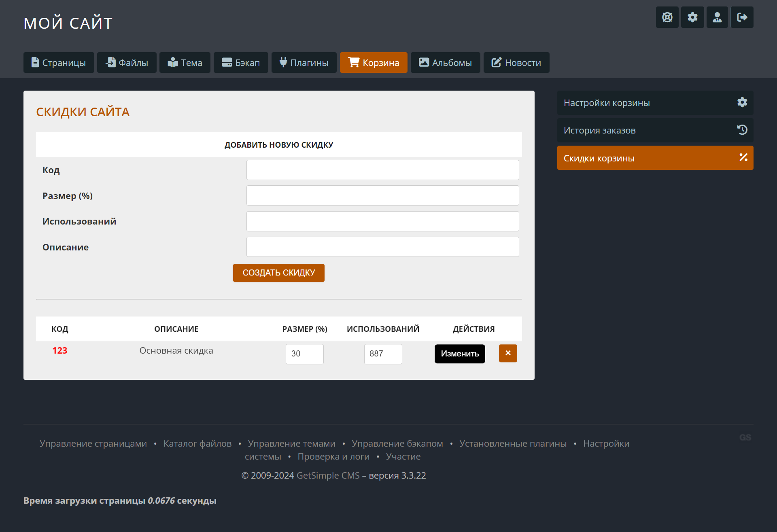
Task: Click the Размер (%) column header
Action: tap(305, 329)
